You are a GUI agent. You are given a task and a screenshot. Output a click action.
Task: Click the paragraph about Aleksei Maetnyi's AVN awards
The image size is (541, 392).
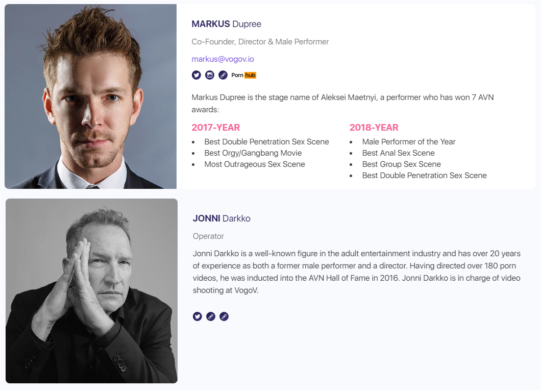click(342, 104)
